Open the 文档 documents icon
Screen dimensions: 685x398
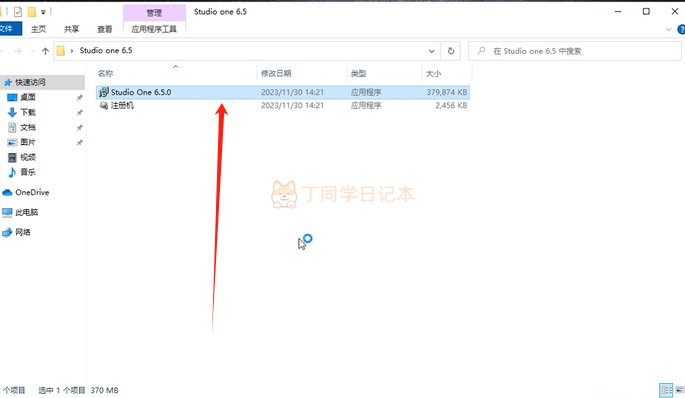[12, 127]
